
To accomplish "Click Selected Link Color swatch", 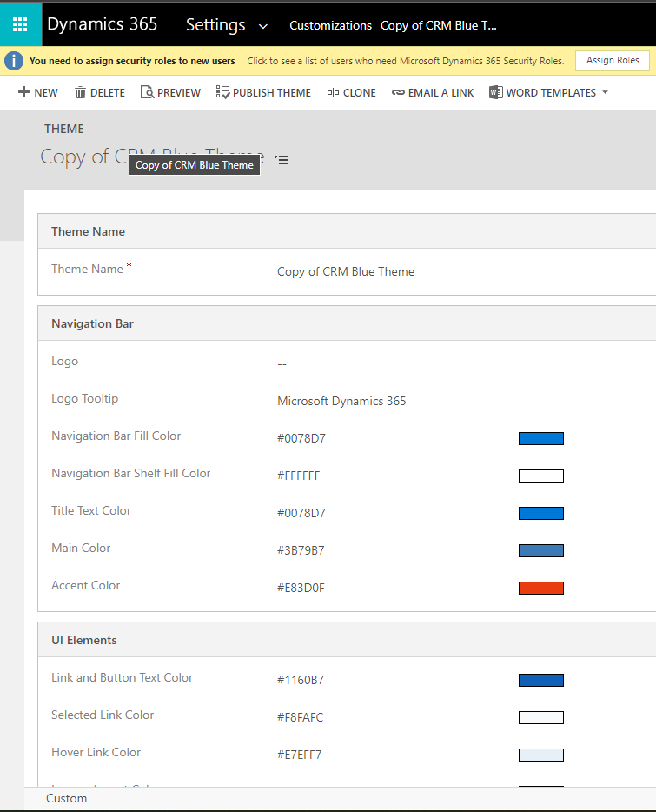I will tap(541, 718).
